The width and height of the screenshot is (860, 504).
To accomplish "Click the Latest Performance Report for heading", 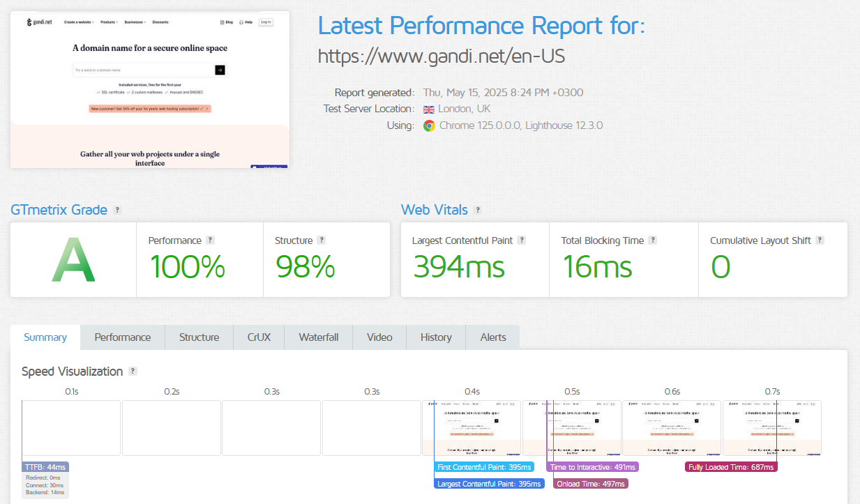I will [x=481, y=26].
